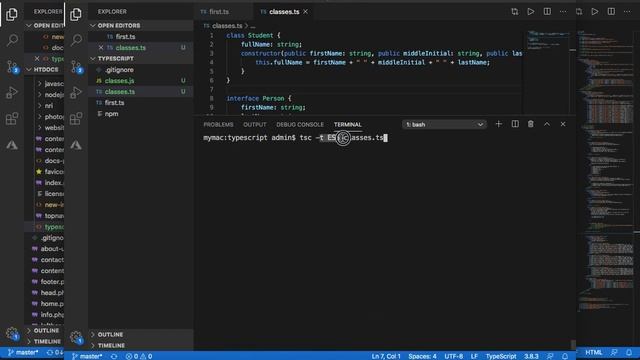Viewport: 640px width, 360px height.
Task: Click Open Changes icon in front editor toolbar
Action: 515,11
